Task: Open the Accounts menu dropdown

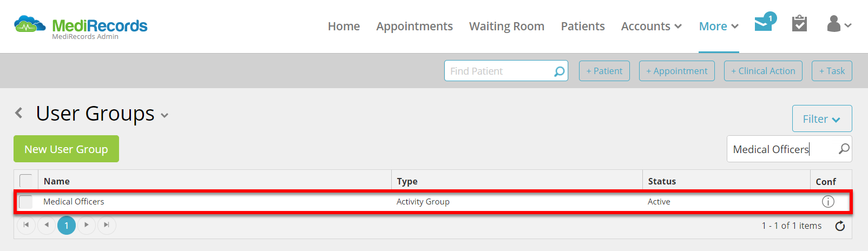Action: point(651,26)
